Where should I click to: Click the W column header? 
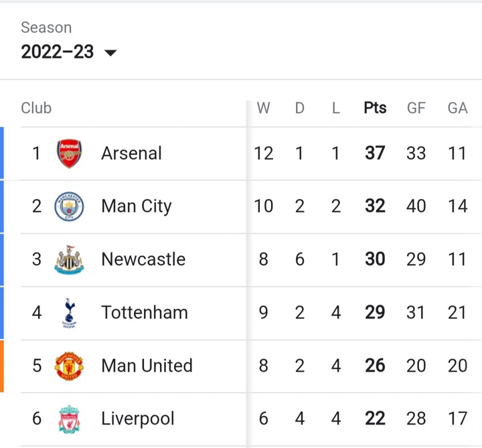(x=264, y=108)
